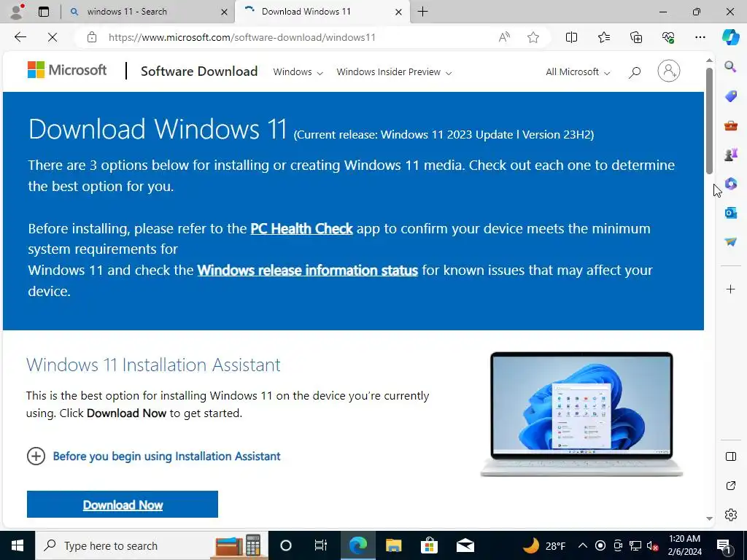
Task: Open Games chess icon in sidebar
Action: 730,155
